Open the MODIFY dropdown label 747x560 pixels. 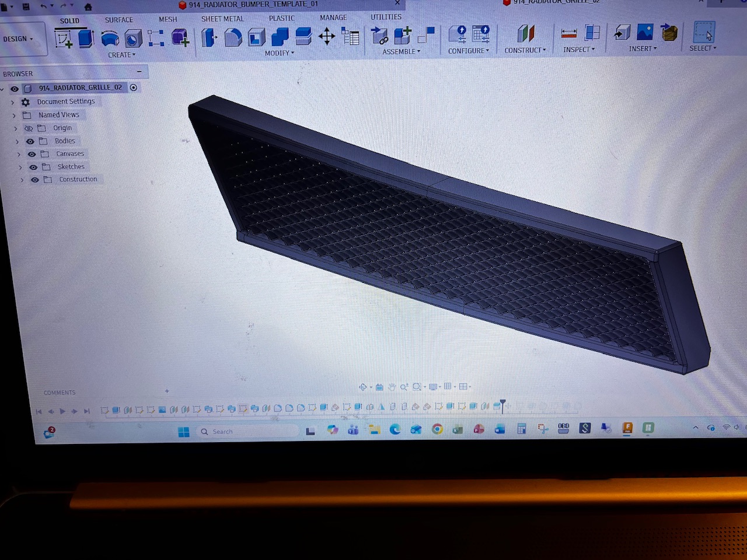tap(280, 53)
